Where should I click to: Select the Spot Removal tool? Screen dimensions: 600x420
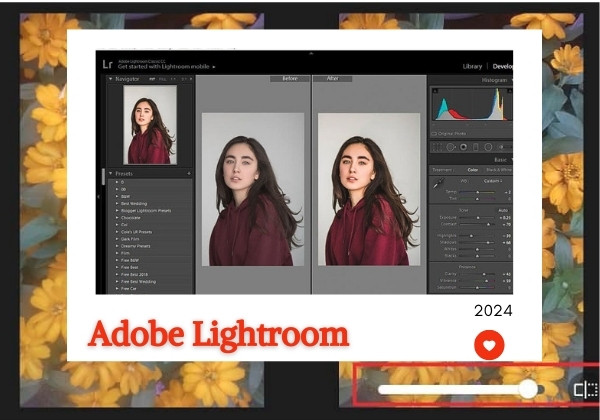[x=450, y=147]
